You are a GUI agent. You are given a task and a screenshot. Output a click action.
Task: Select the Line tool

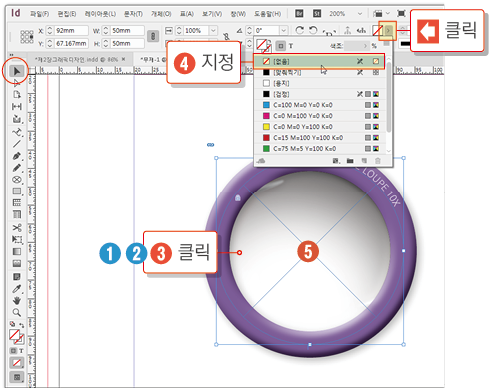tap(16, 144)
